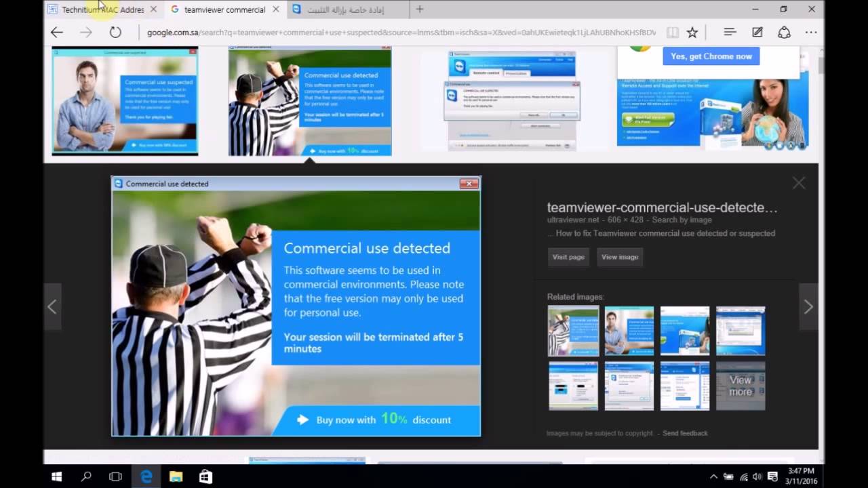Viewport: 868px width, 488px height.
Task: Open the Share icon in Edge toolbar
Action: (x=785, y=32)
